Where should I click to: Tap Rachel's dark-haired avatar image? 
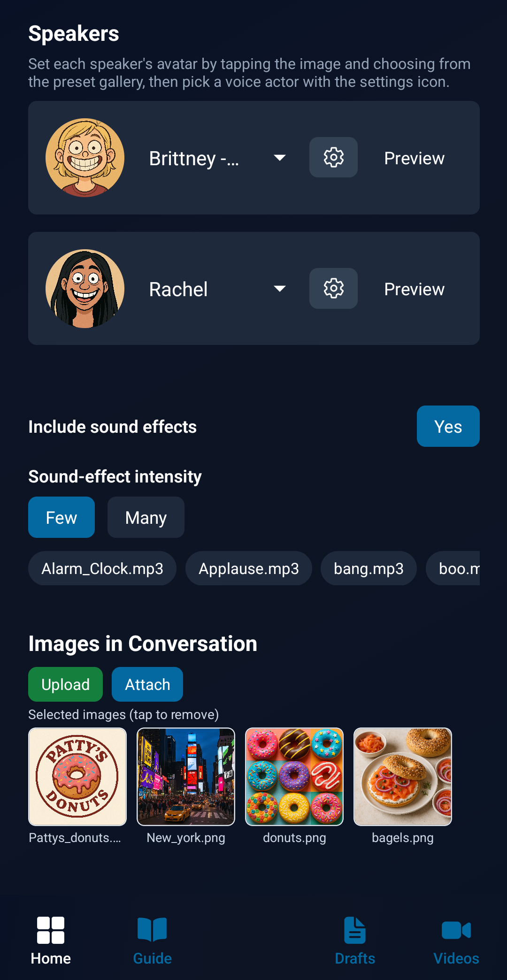point(85,288)
